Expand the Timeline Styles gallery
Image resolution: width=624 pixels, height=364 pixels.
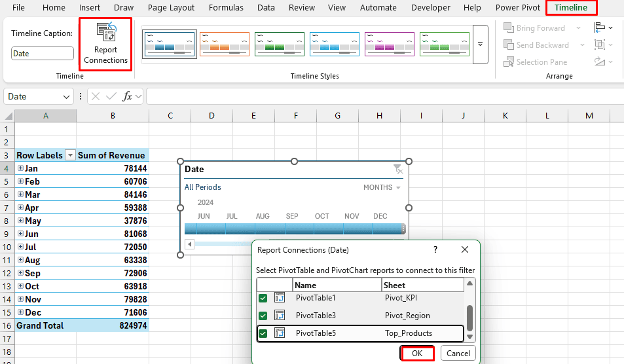click(481, 44)
